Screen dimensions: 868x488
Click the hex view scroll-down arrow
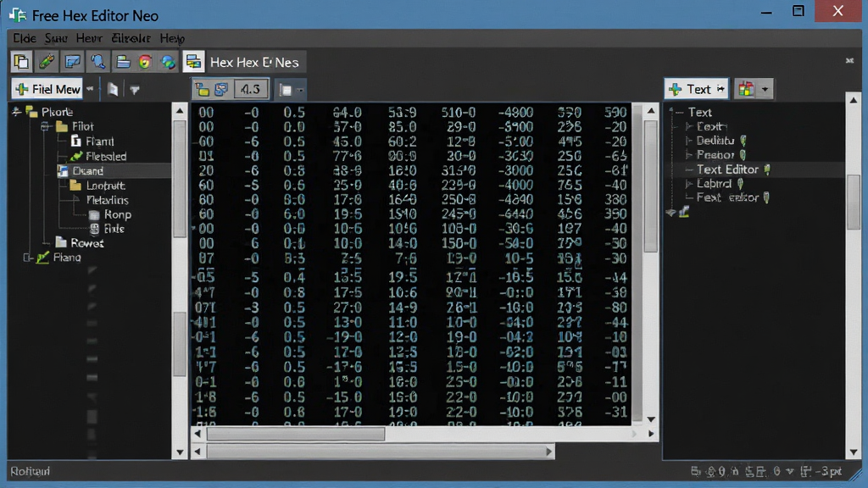pyautogui.click(x=651, y=419)
